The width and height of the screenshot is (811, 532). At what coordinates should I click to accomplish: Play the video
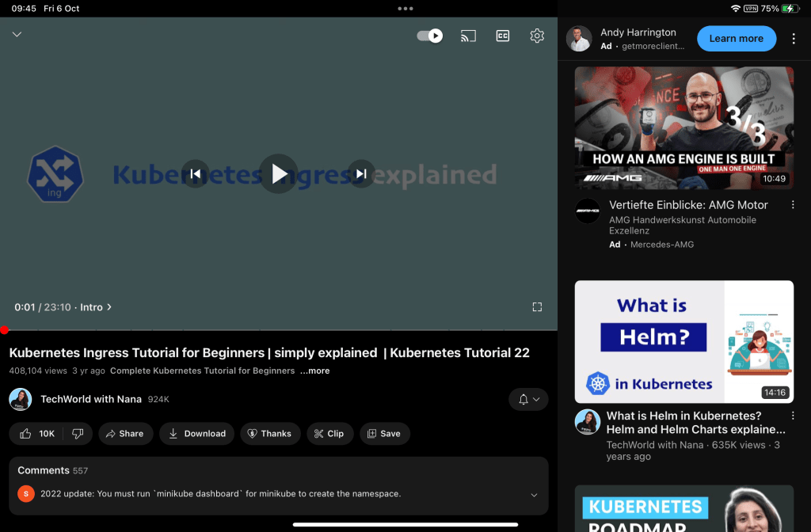pyautogui.click(x=278, y=173)
